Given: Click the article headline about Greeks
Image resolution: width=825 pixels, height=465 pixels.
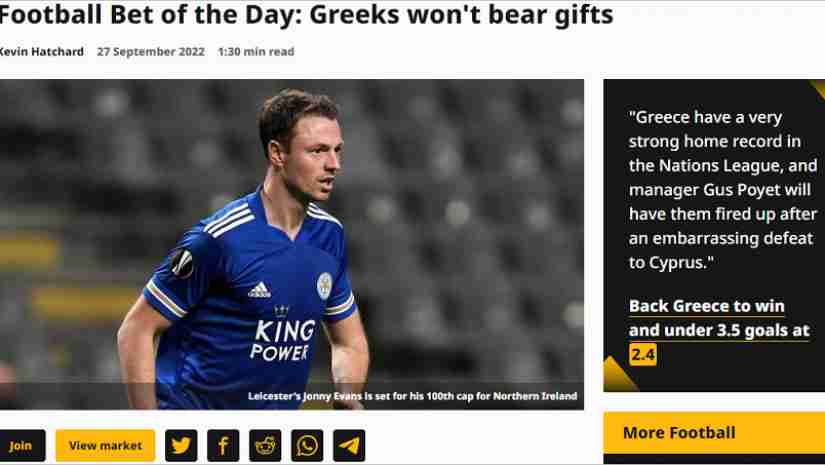Looking at the screenshot, I should (x=306, y=15).
